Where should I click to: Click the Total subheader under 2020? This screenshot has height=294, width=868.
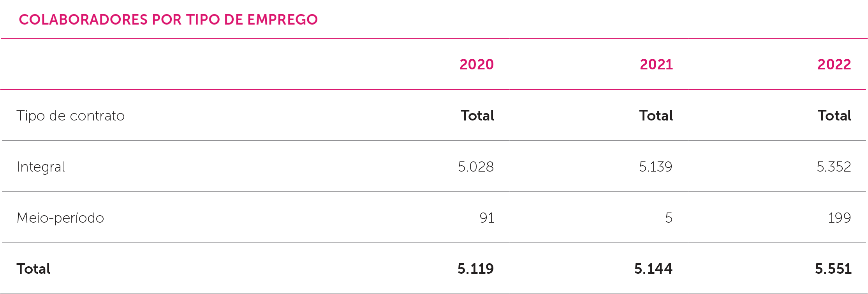[477, 116]
